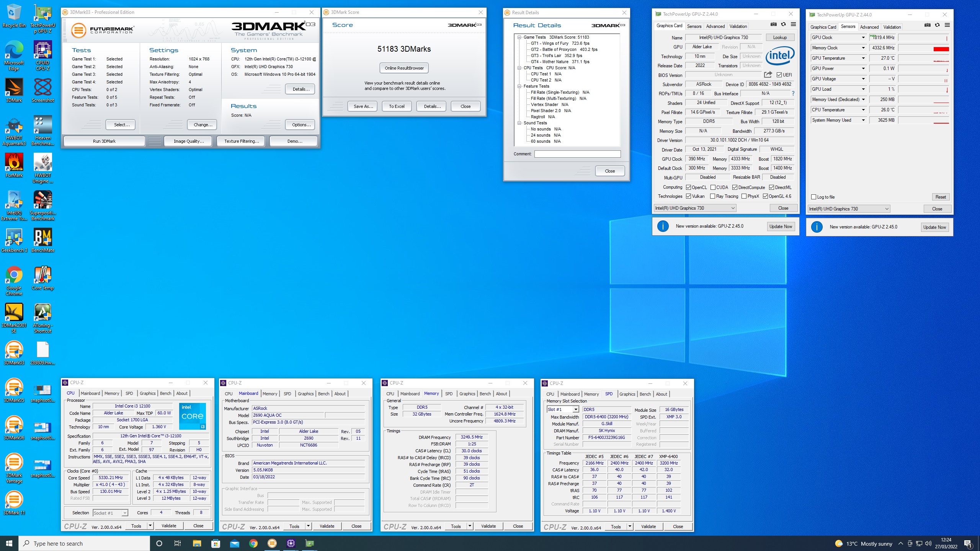Click Image Quality... button in 3DMark03

coord(189,141)
